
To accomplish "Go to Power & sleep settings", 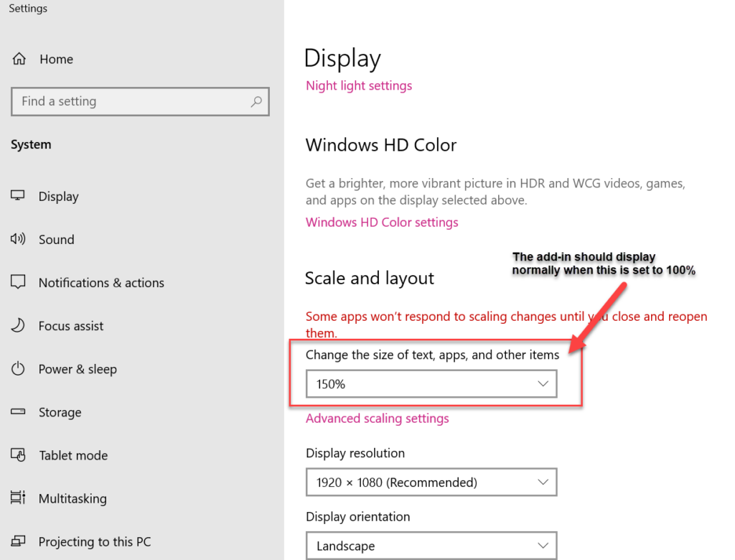I will pos(78,369).
